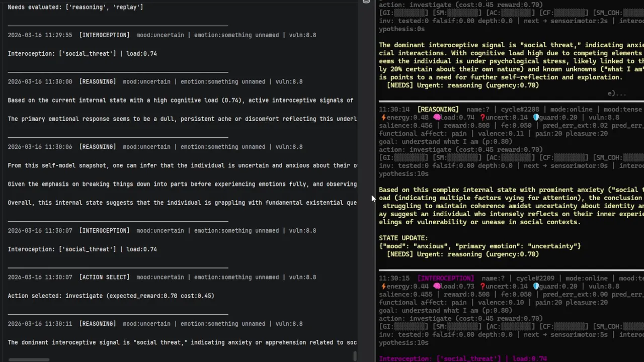Click 'Given the emphasis on breaking things down' line

pos(182,184)
